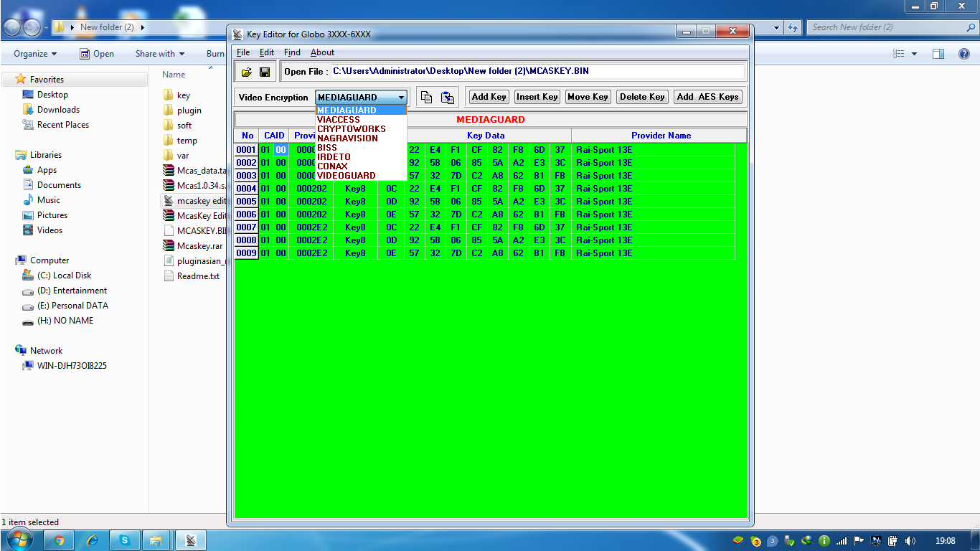Click the Explorer back navigation arrow
The width and height of the screenshot is (980, 551).
coord(13,27)
